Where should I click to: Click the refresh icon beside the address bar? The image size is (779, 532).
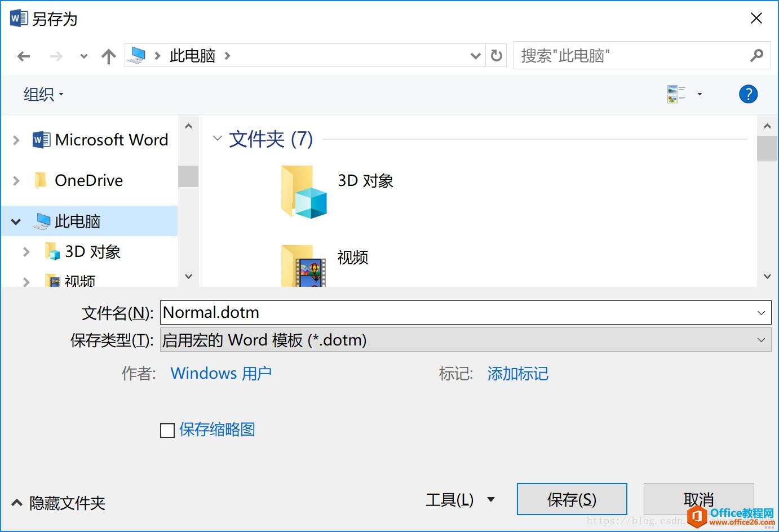pyautogui.click(x=495, y=55)
